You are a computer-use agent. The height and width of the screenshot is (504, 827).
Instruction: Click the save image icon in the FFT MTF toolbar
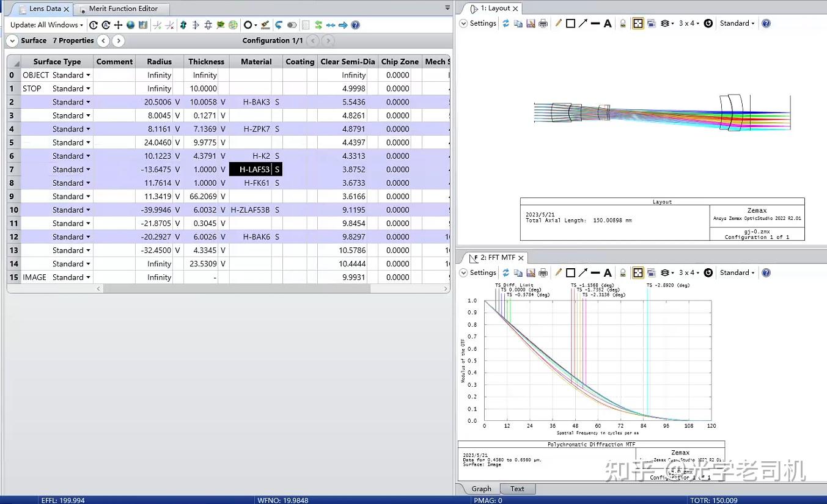coord(531,273)
